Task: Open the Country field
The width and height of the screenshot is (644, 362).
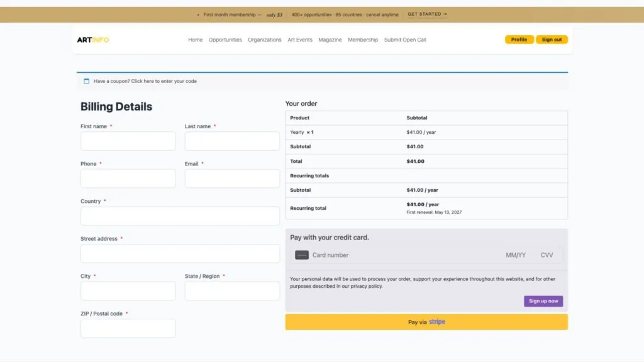Action: (180, 216)
